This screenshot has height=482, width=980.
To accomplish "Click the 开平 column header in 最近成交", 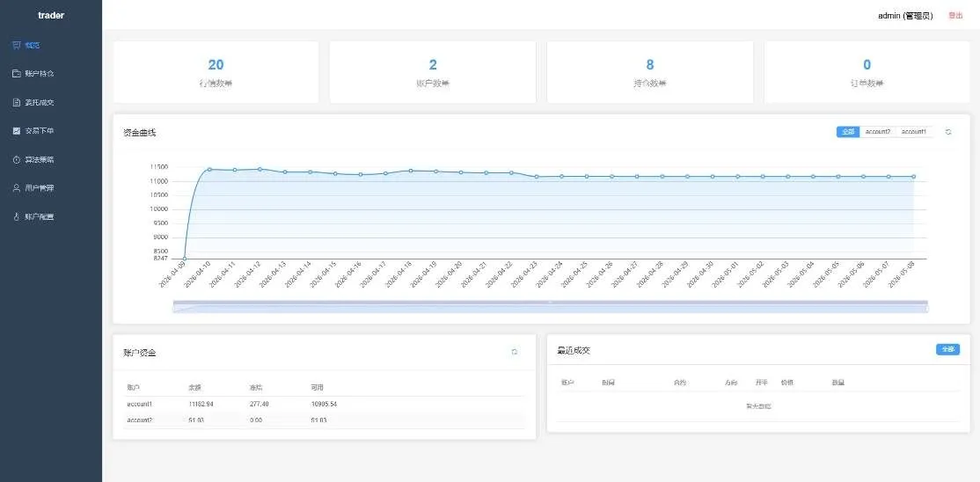I will 761,382.
